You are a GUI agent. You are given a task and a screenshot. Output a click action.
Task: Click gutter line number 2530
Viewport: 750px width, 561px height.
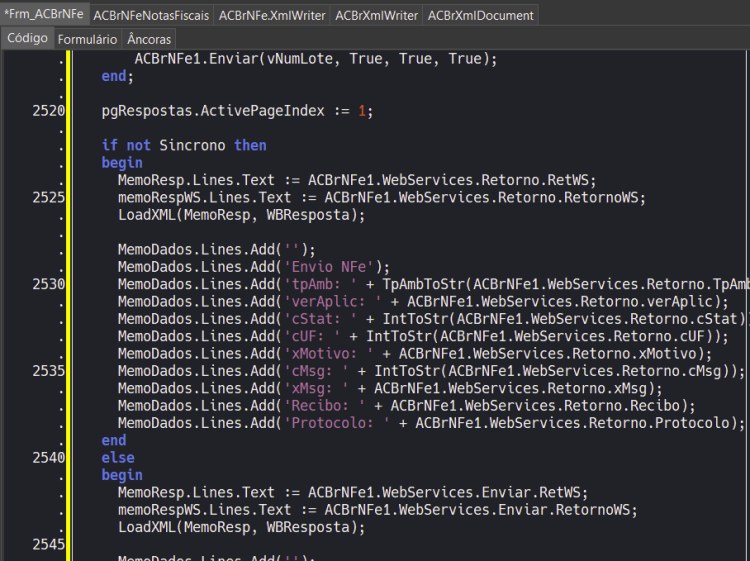(49, 285)
